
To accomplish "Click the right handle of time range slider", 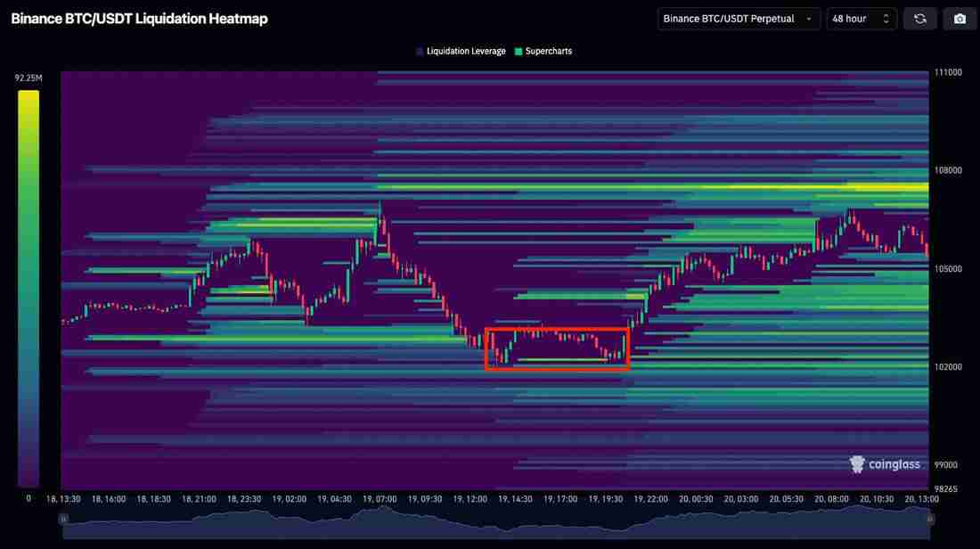I will 929,518.
